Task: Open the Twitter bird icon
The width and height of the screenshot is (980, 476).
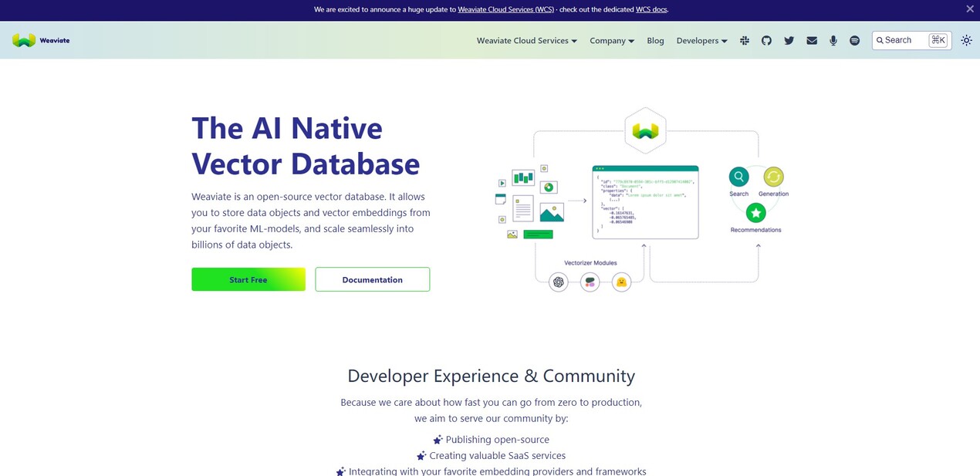Action: [x=789, y=41]
